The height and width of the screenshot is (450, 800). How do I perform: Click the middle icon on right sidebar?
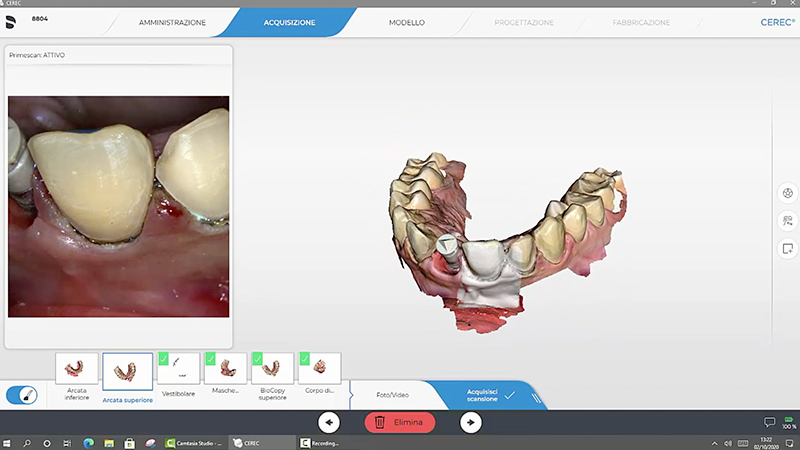(x=787, y=221)
